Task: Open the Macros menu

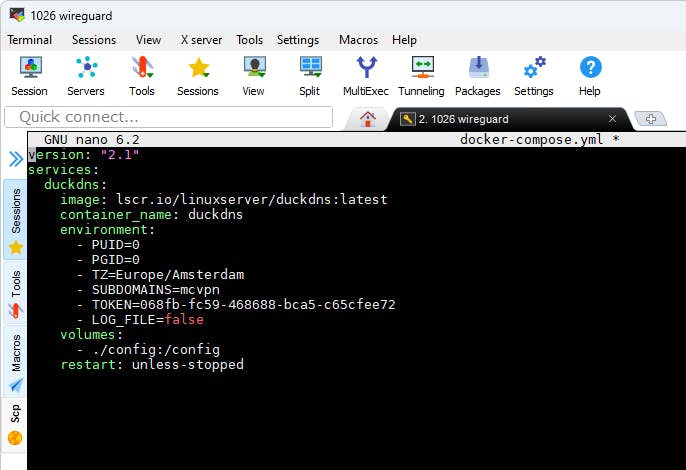Action: click(x=358, y=40)
